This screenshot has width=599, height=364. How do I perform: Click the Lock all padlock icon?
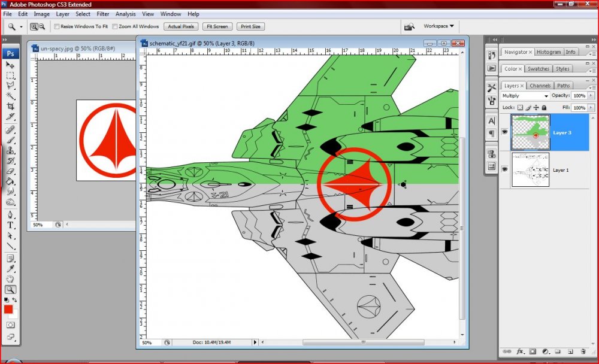click(543, 108)
